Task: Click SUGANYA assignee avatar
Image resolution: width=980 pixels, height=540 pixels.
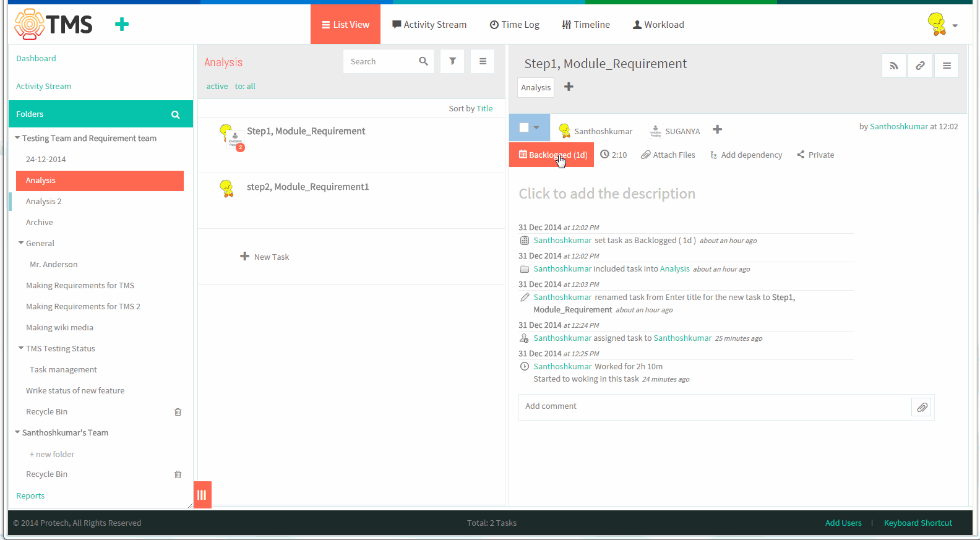Action: [655, 131]
